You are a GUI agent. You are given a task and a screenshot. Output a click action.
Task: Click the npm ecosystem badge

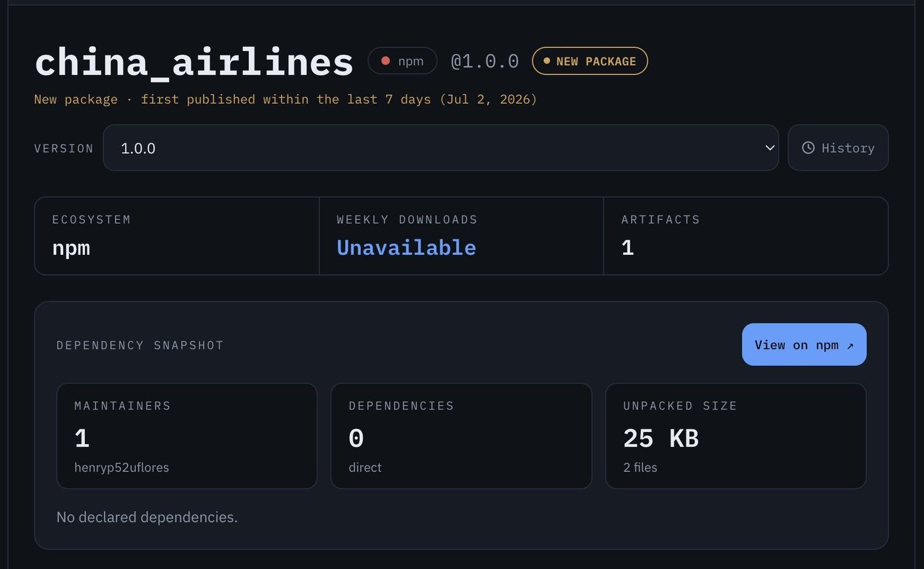coord(403,61)
